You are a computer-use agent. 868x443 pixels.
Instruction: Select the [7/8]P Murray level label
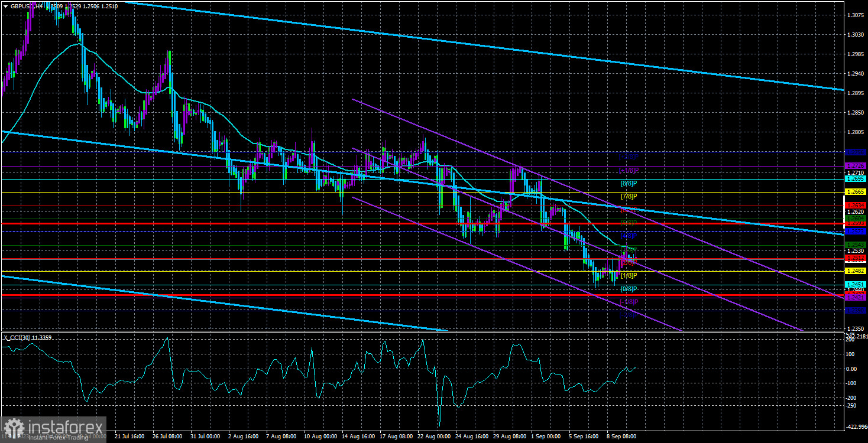tap(629, 196)
